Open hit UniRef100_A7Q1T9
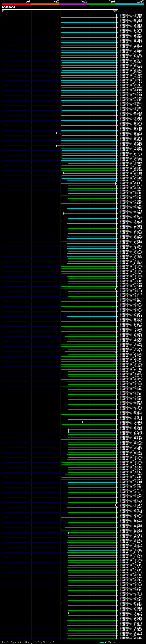Screen dimensions: 146x644 pos(131,45)
